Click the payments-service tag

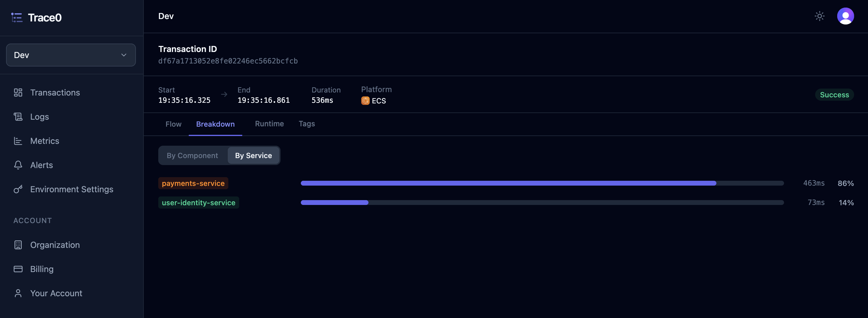coord(193,183)
